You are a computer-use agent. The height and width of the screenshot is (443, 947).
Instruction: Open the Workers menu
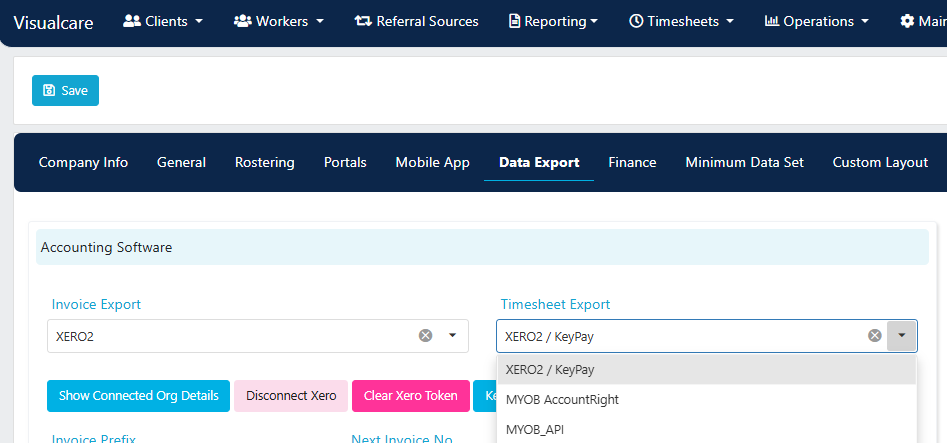pyautogui.click(x=279, y=21)
